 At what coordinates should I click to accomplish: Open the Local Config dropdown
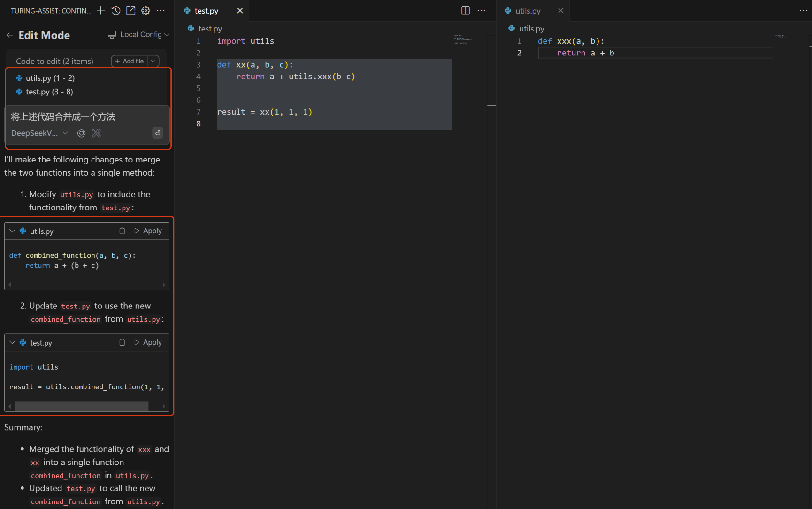point(138,34)
